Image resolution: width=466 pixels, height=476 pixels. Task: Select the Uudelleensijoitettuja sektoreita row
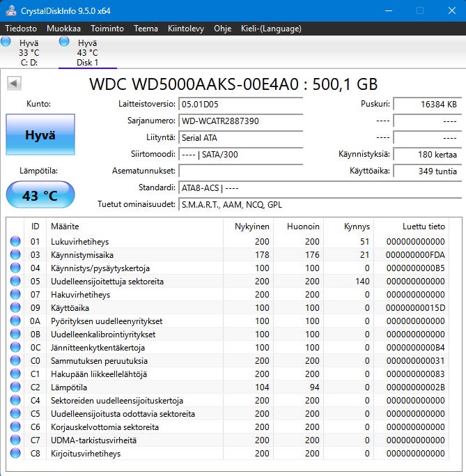[x=209, y=281]
